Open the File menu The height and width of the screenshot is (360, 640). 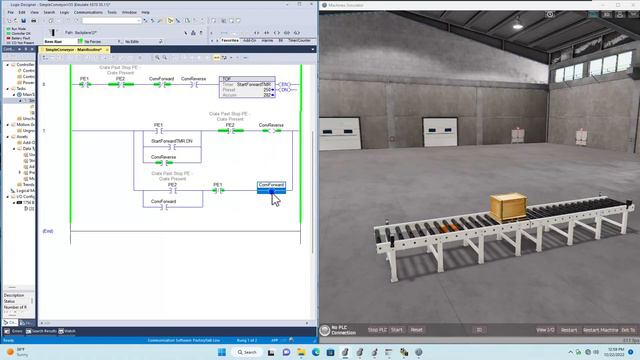click(x=11, y=12)
